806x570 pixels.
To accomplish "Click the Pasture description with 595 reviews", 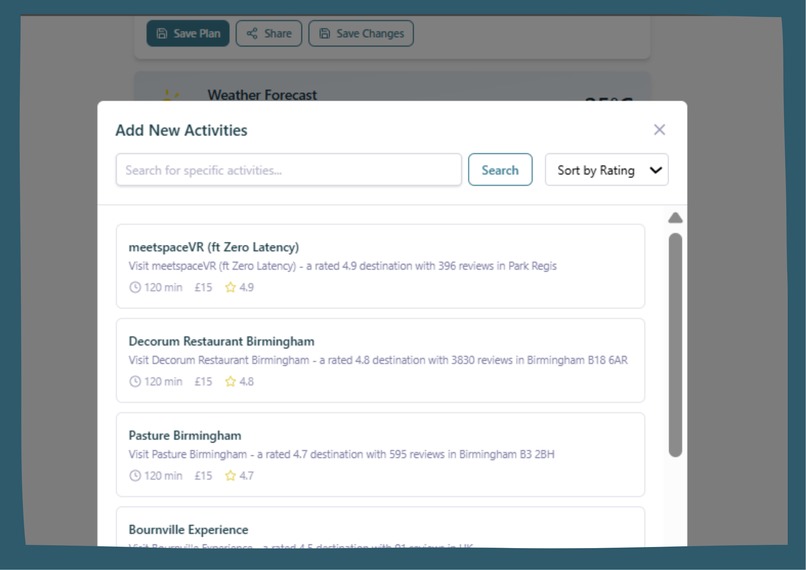I will point(341,454).
